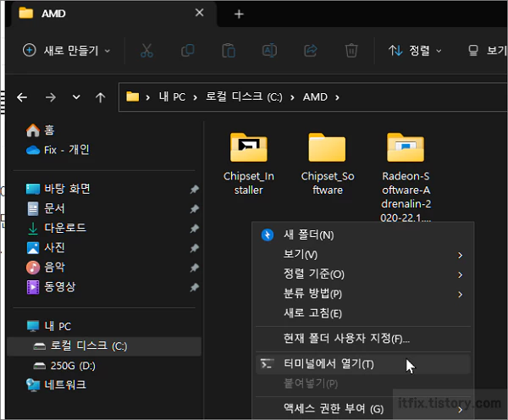508x420 pixels.
Task: Choose 새로 고침(E) in context menu
Action: [363, 313]
